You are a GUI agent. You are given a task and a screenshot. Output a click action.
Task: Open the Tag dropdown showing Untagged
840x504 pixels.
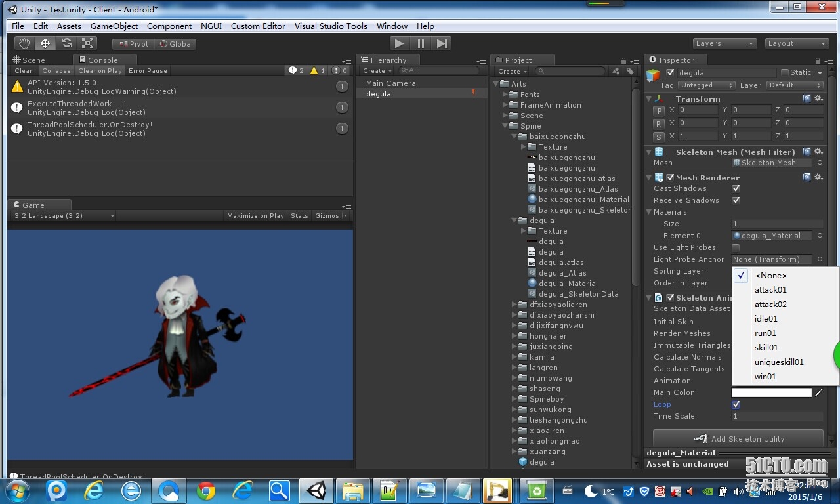(x=706, y=85)
